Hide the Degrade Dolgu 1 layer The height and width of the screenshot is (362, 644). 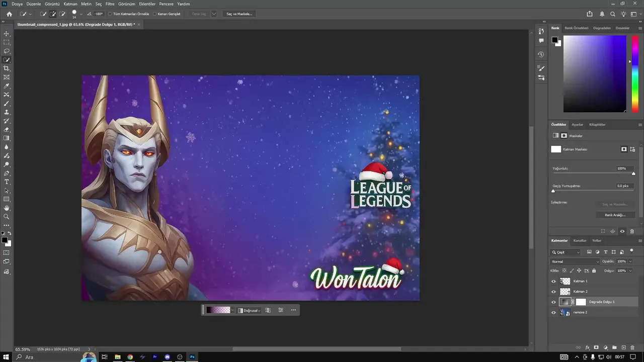coord(553,302)
